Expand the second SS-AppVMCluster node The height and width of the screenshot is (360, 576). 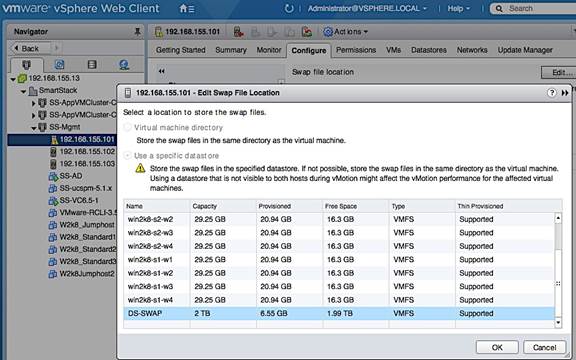(33, 115)
